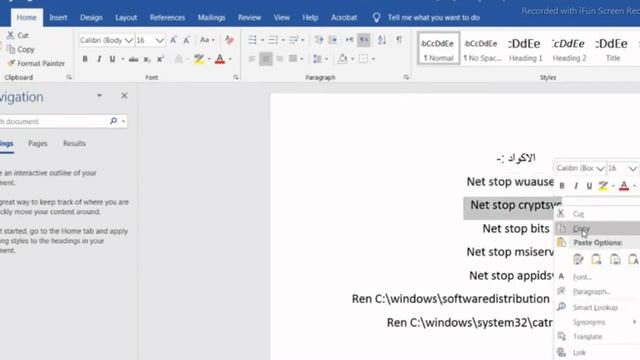Viewport: 640px width, 360px height.
Task: Switch to the Insert ribbon tab
Action: tap(58, 18)
